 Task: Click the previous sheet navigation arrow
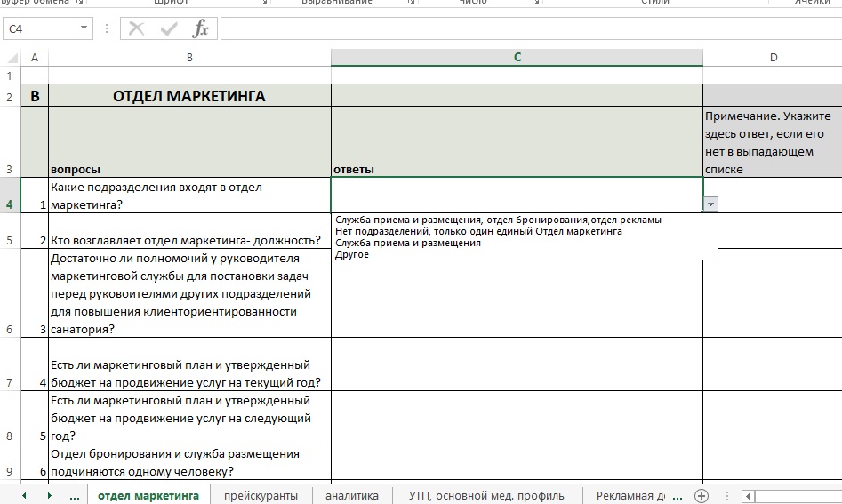24,495
